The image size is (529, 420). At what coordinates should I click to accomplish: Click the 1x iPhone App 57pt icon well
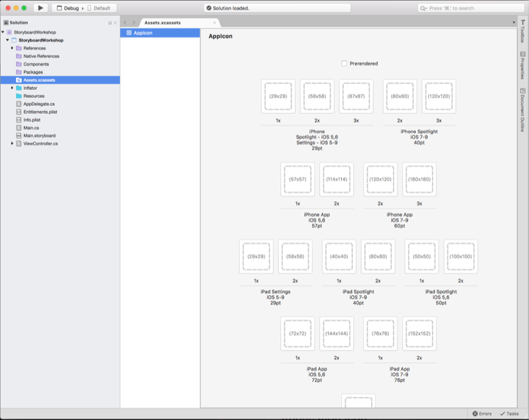point(297,179)
